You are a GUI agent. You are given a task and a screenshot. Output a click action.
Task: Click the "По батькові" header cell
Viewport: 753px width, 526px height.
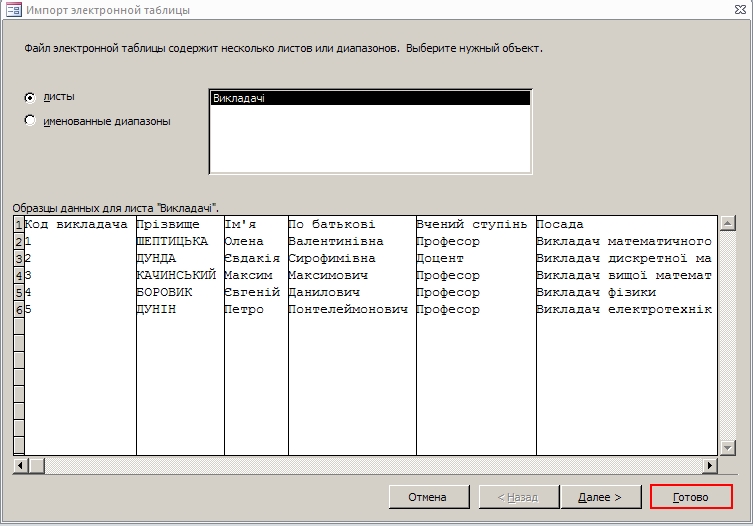click(x=352, y=224)
